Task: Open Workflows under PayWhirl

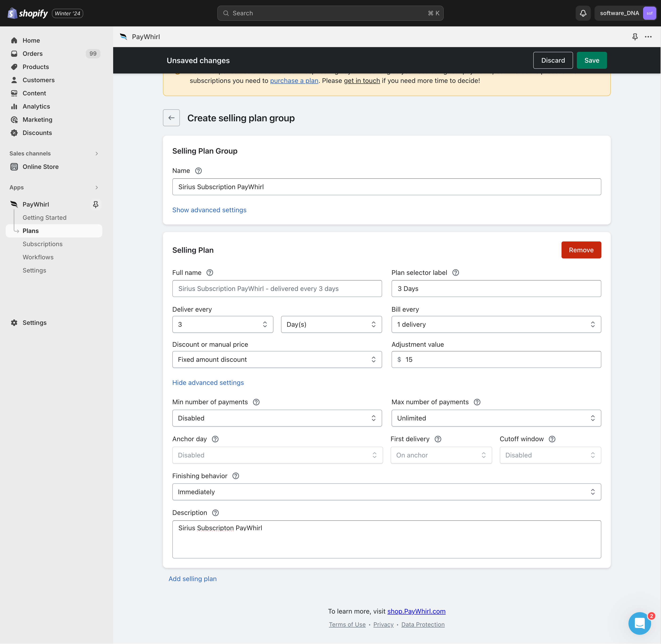Action: tap(38, 257)
